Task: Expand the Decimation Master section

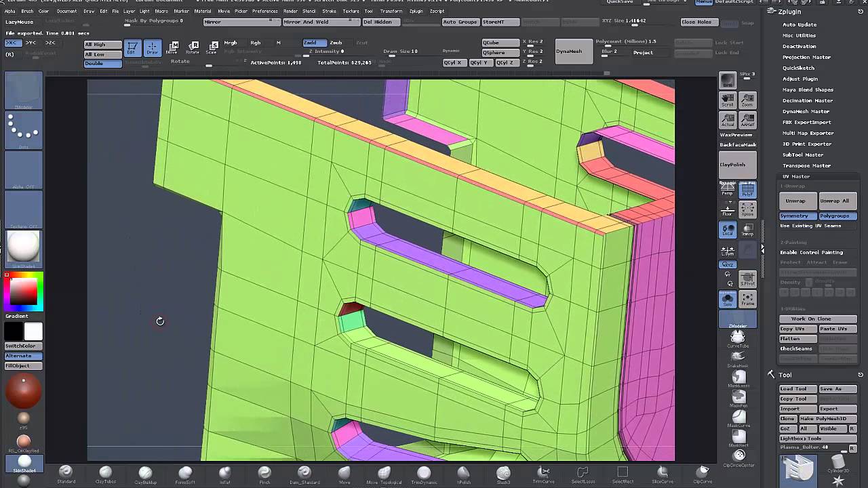Action: click(x=808, y=100)
